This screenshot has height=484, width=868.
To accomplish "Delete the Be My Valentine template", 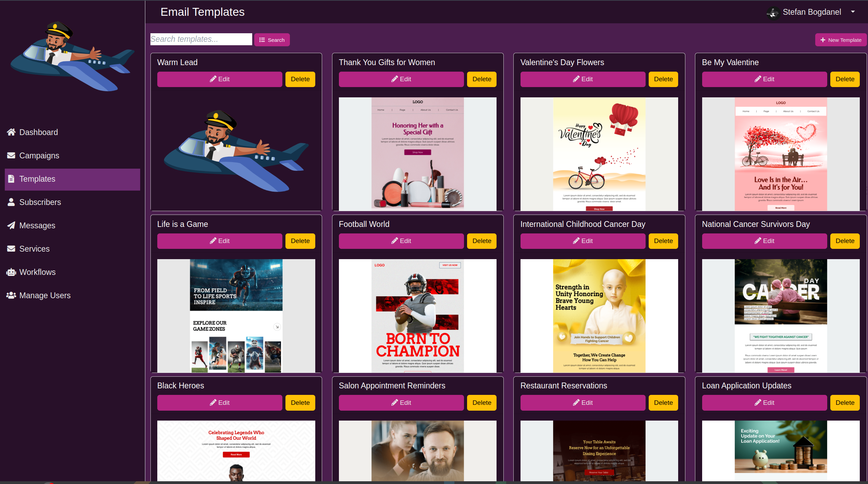I will 845,79.
